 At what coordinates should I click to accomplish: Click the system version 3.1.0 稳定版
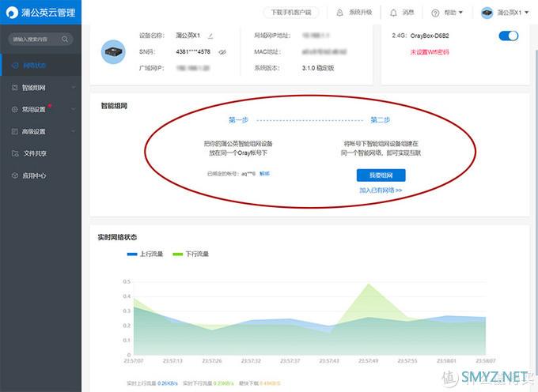[x=318, y=68]
